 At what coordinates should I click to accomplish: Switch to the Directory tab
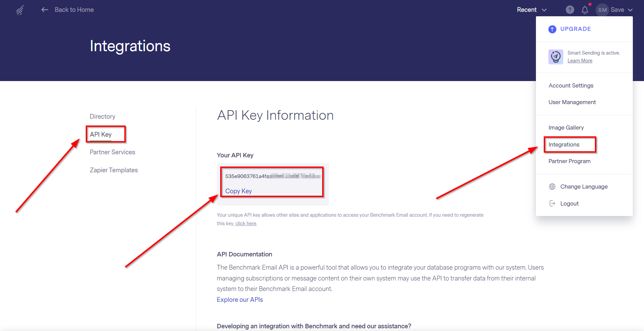tap(102, 116)
